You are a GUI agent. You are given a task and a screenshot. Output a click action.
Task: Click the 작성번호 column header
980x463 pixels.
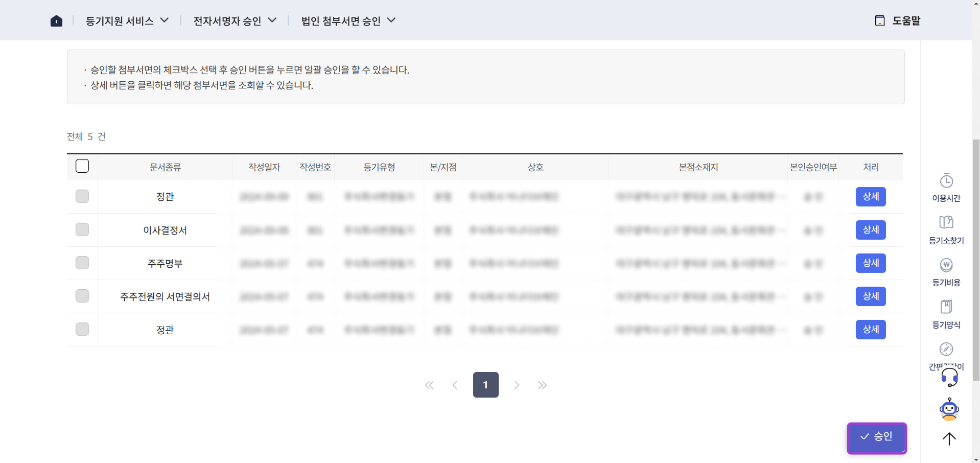coord(315,167)
